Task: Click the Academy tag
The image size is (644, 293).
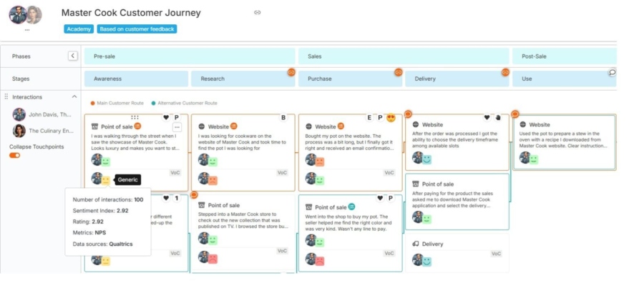Action: [79, 29]
